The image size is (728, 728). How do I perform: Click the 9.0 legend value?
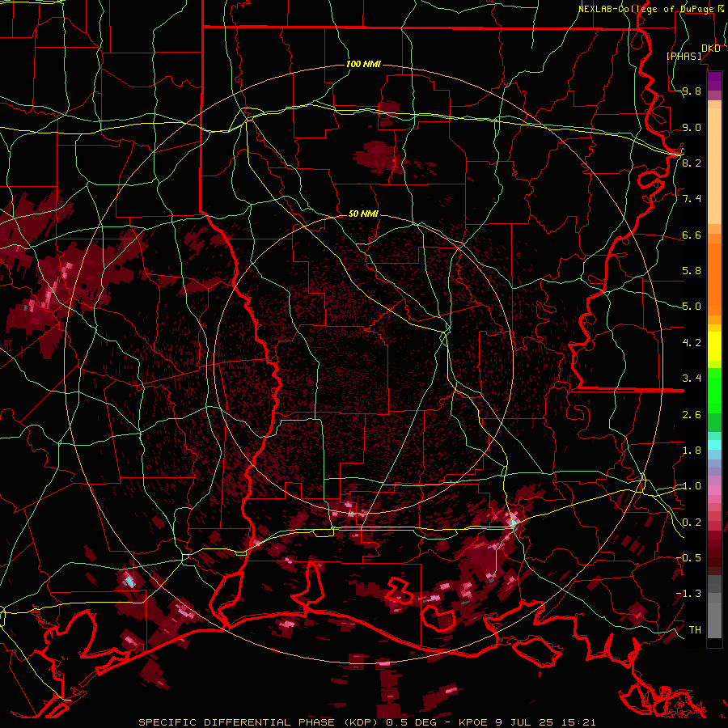[692, 127]
